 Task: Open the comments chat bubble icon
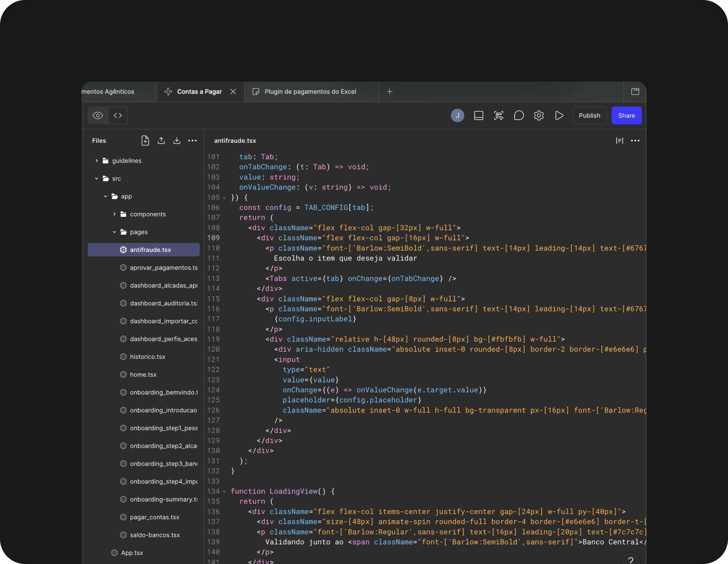click(519, 115)
